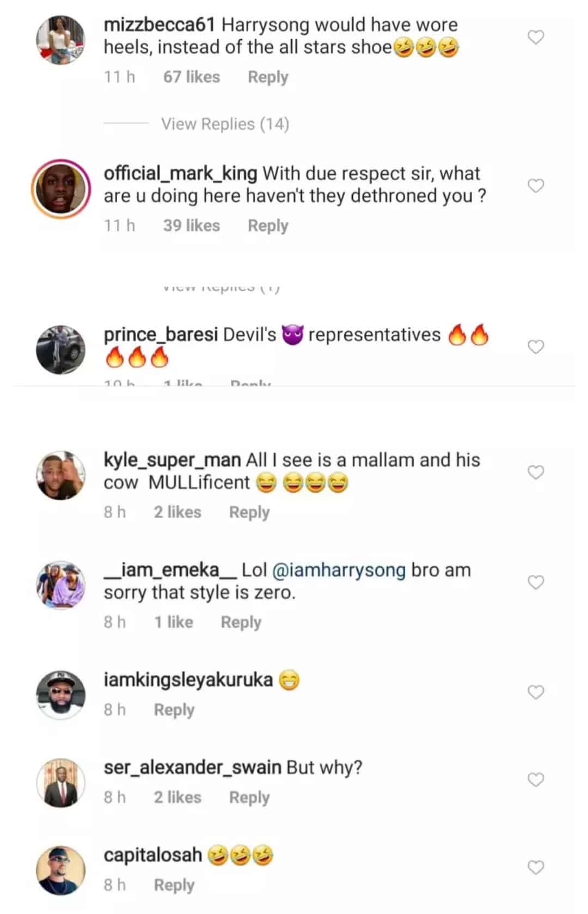The height and width of the screenshot is (914, 588).
Task: Like mizzbecca61's comment with the heart
Action: (536, 37)
